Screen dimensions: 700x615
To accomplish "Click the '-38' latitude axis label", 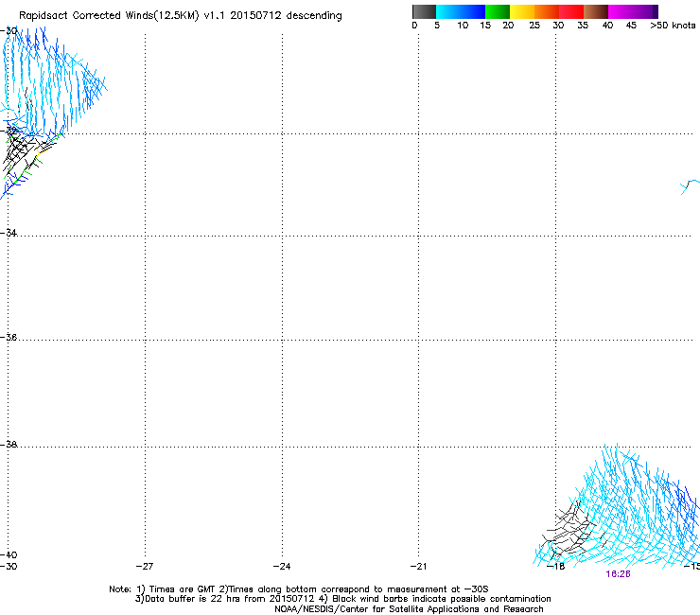I will 9,445.
